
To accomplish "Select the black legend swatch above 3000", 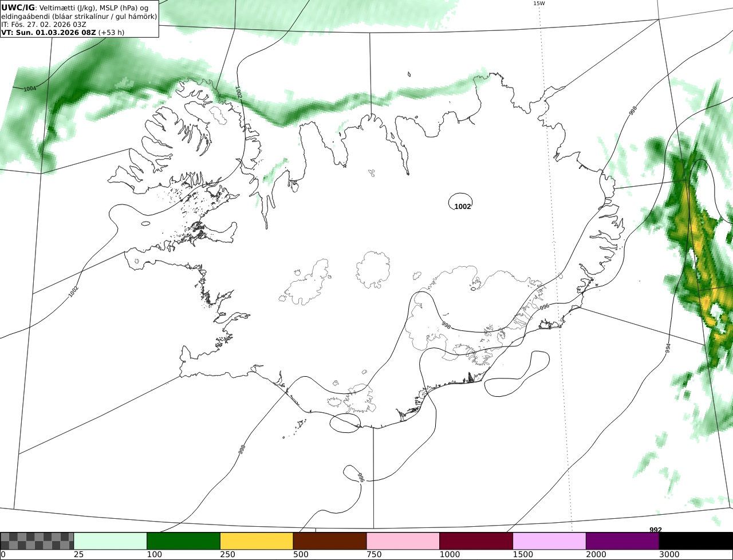I will (x=696, y=541).
